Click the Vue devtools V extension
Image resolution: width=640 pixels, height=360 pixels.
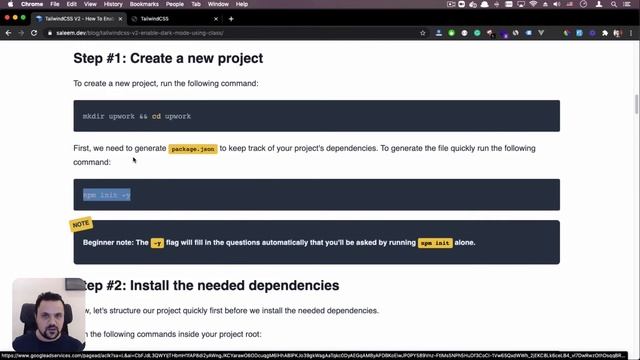[x=541, y=33]
